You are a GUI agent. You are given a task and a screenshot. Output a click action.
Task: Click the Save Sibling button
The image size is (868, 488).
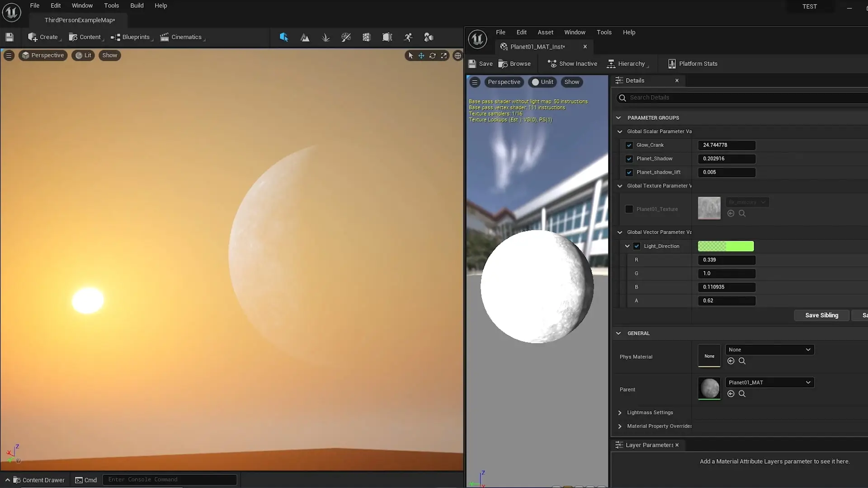[821, 315]
